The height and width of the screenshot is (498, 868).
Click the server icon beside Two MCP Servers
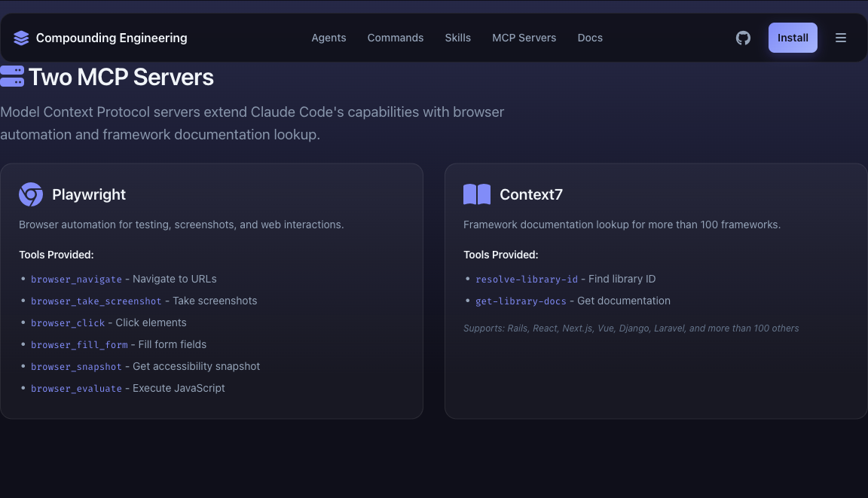point(12,76)
